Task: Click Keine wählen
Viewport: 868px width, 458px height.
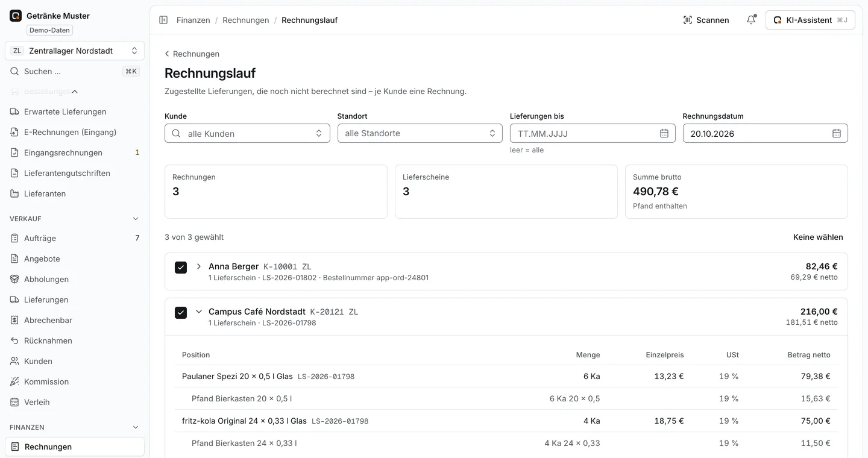Action: [818, 237]
